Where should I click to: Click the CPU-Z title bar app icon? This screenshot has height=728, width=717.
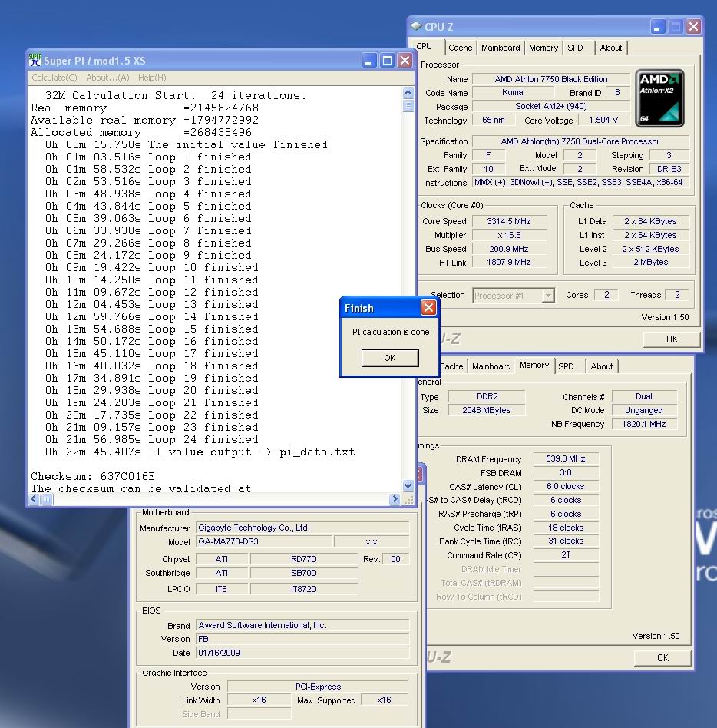coord(416,26)
